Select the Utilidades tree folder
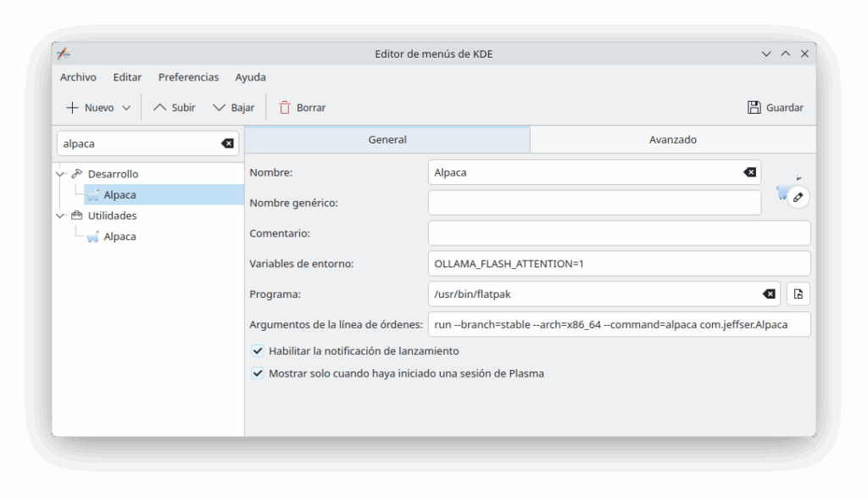868x498 pixels. [112, 215]
